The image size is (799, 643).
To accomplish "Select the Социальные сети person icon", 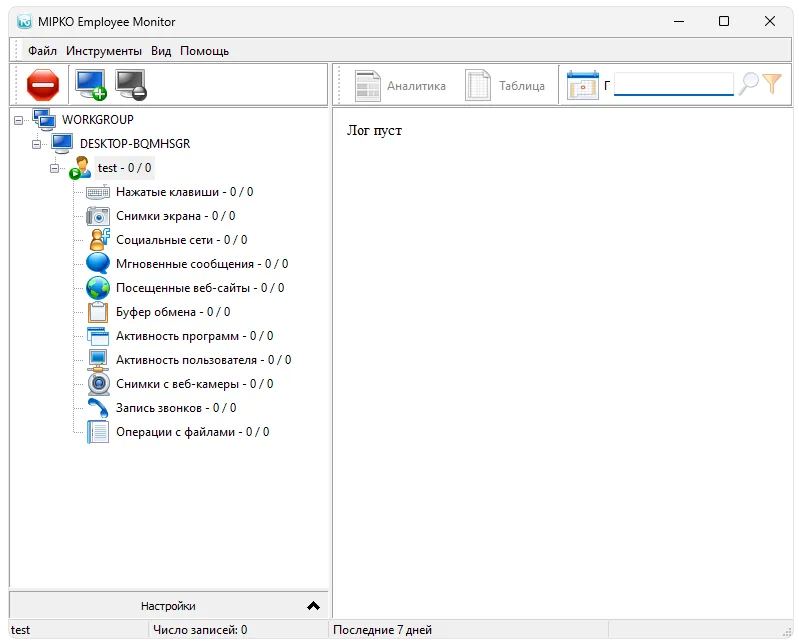I will click(99, 239).
